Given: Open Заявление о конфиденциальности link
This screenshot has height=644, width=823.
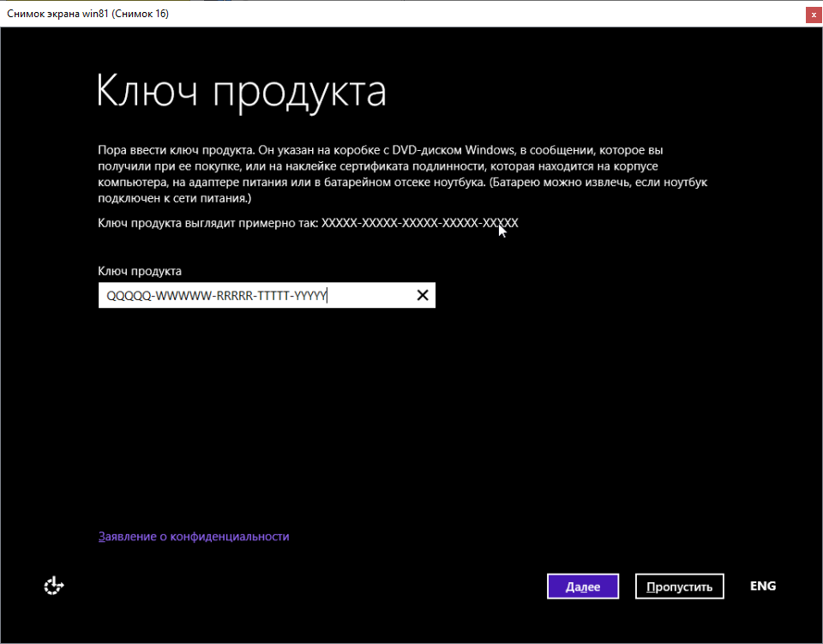Looking at the screenshot, I should (194, 537).
